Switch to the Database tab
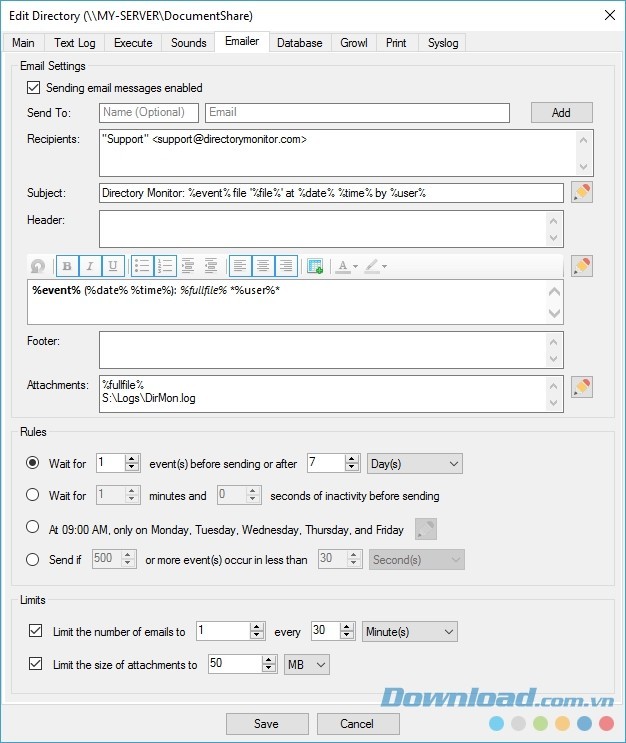This screenshot has height=743, width=626. coord(299,43)
